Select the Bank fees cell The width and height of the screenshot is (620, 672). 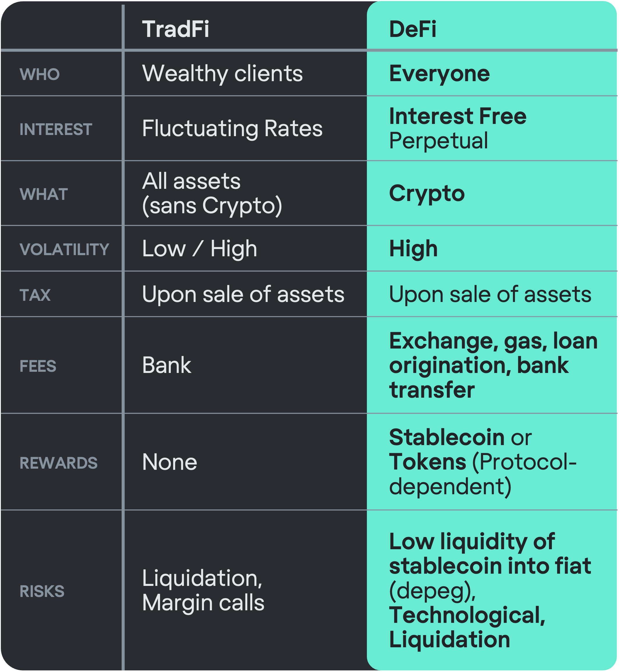(x=167, y=365)
